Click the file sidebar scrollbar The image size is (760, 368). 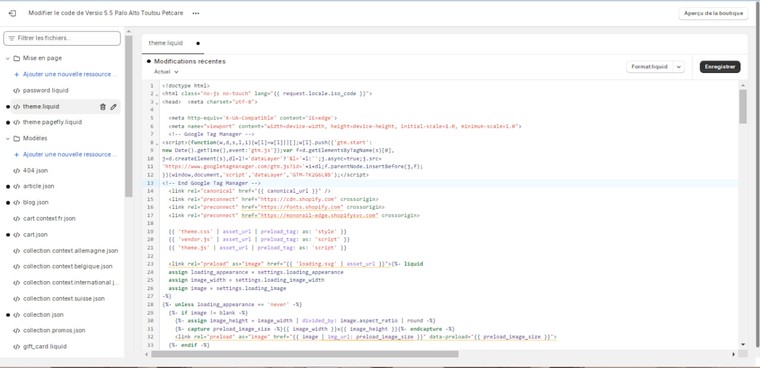coord(128,116)
